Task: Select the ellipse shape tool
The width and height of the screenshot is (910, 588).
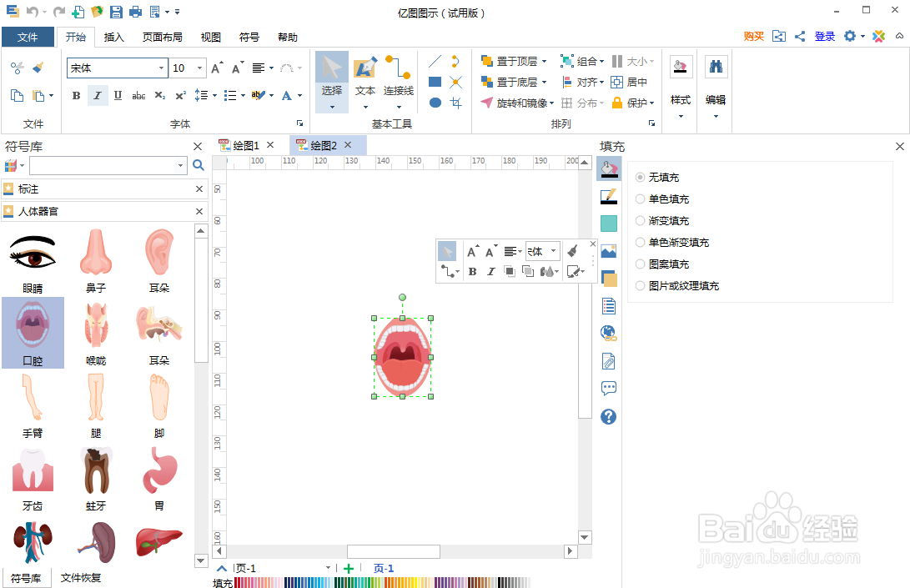Action: coord(434,103)
